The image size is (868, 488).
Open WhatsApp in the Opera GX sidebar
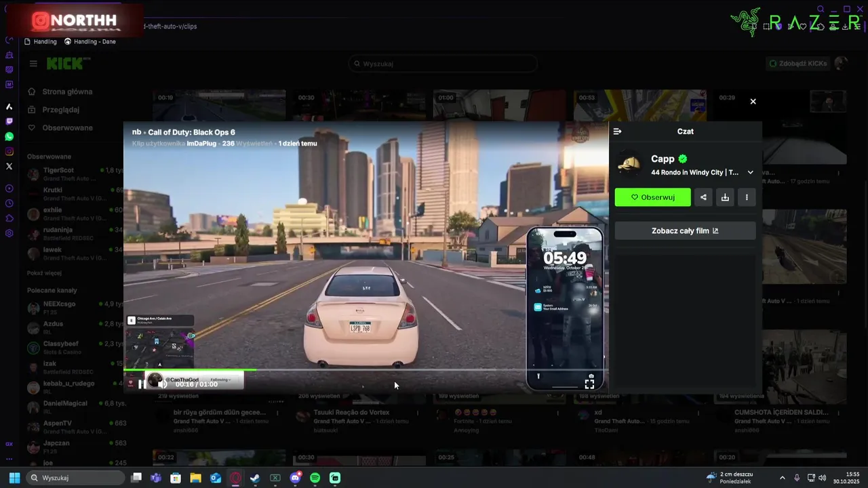coord(9,136)
